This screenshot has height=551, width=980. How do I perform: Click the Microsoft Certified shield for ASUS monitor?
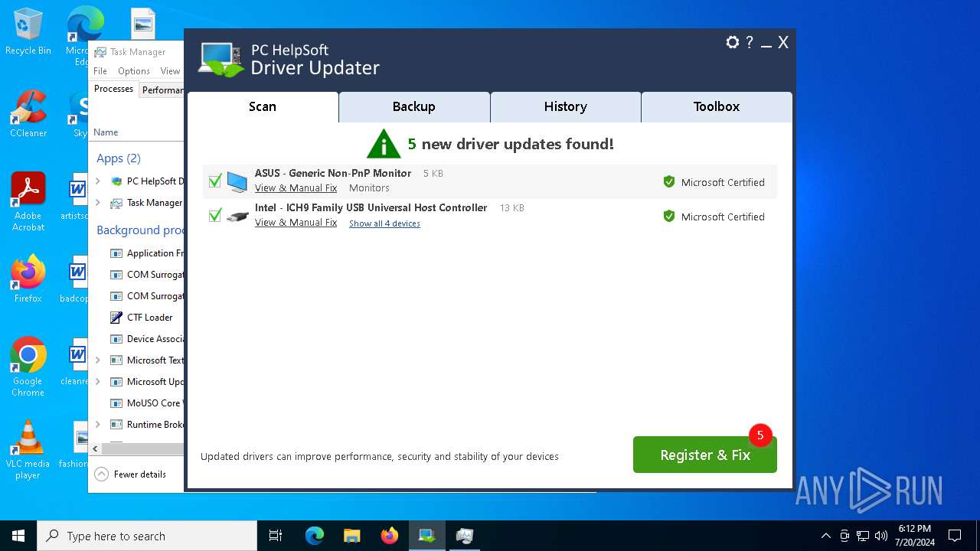tap(669, 182)
